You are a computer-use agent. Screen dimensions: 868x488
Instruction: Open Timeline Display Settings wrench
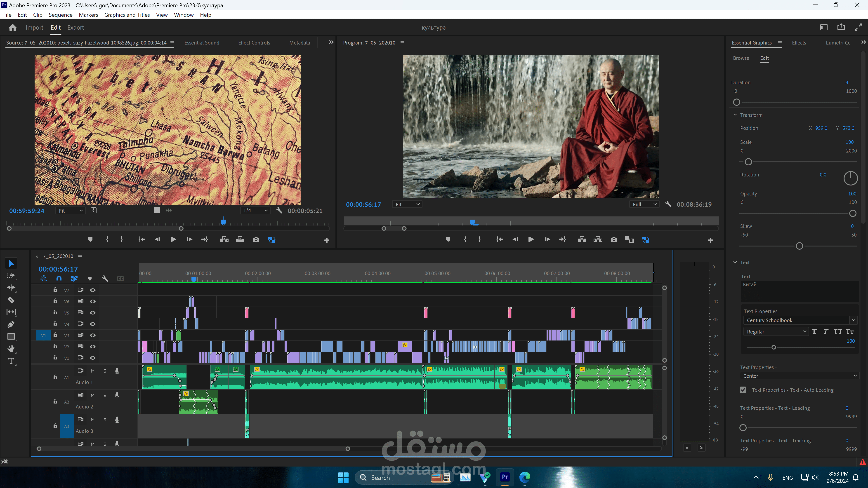[105, 279]
